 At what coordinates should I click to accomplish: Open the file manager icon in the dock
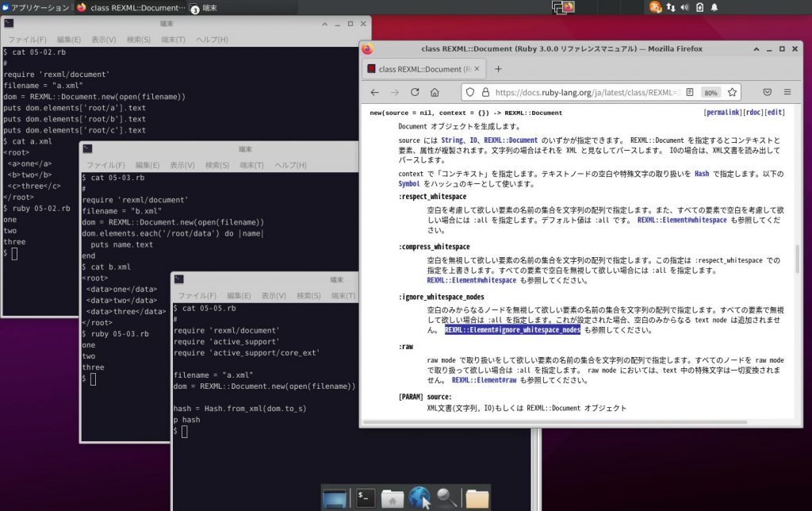tap(393, 498)
